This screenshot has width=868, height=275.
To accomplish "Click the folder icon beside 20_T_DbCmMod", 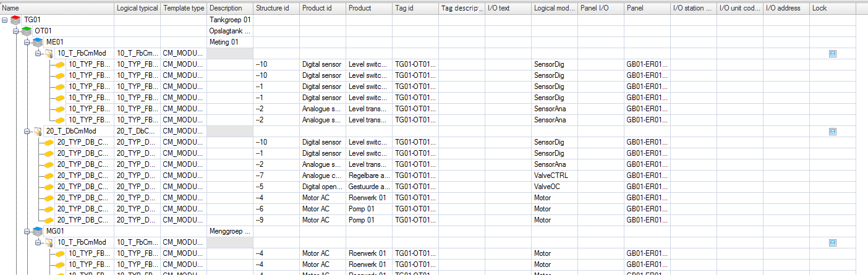I will (38, 131).
